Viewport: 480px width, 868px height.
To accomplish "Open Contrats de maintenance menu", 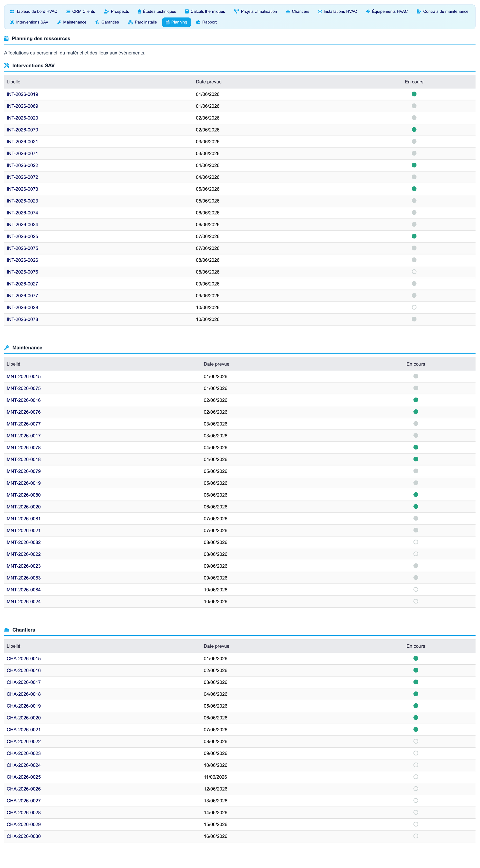I will point(442,11).
